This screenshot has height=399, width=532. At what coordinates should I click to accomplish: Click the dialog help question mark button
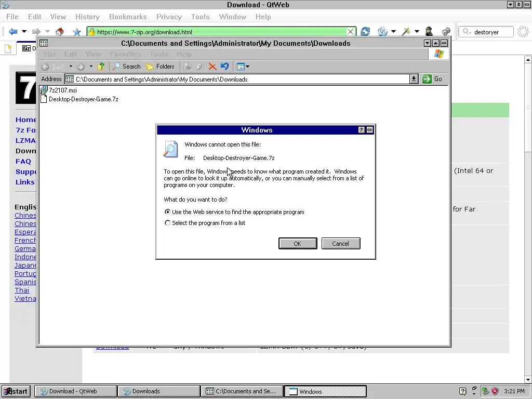click(x=362, y=130)
